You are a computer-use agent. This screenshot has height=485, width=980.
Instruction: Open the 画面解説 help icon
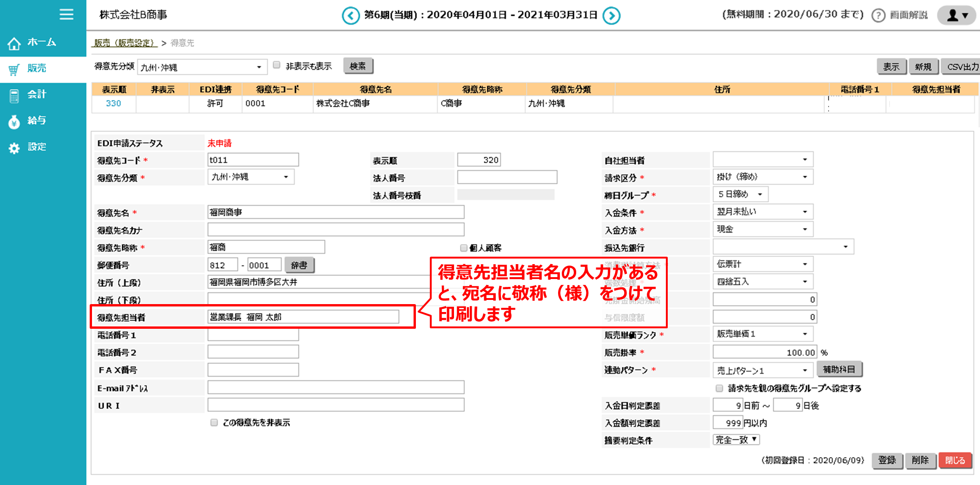pos(878,14)
